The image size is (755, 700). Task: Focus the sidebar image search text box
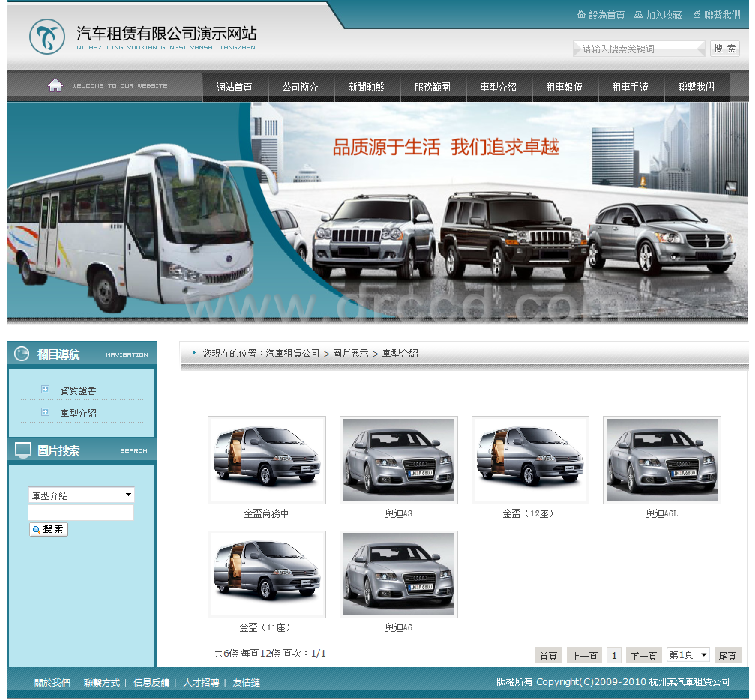(82, 512)
